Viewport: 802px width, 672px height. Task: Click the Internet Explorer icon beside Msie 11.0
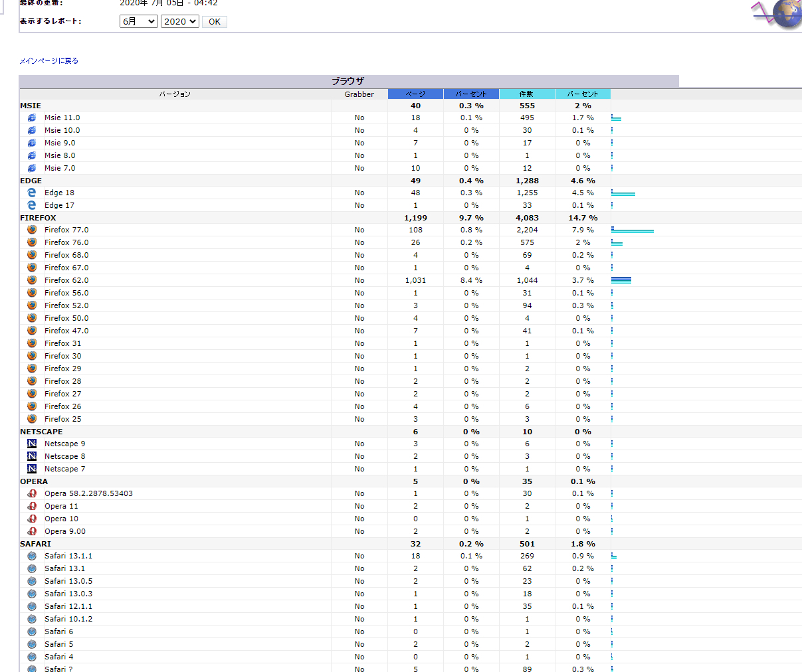pyautogui.click(x=32, y=118)
